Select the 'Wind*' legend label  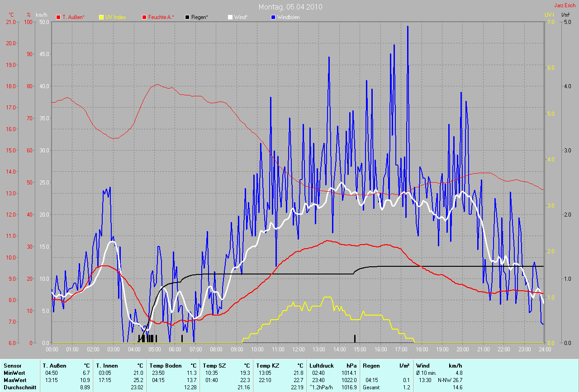[x=241, y=17]
